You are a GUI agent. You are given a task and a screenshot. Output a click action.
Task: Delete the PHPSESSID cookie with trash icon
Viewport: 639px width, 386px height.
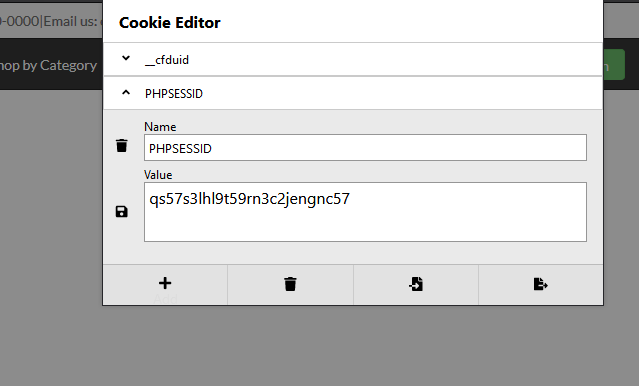click(x=121, y=146)
